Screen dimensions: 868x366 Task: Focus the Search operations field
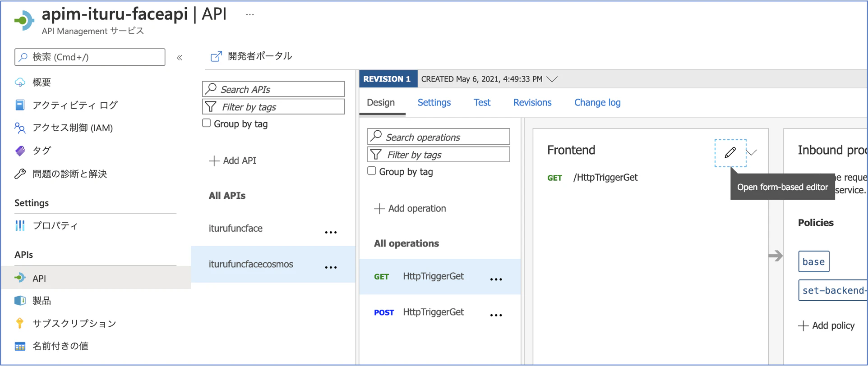(x=439, y=137)
